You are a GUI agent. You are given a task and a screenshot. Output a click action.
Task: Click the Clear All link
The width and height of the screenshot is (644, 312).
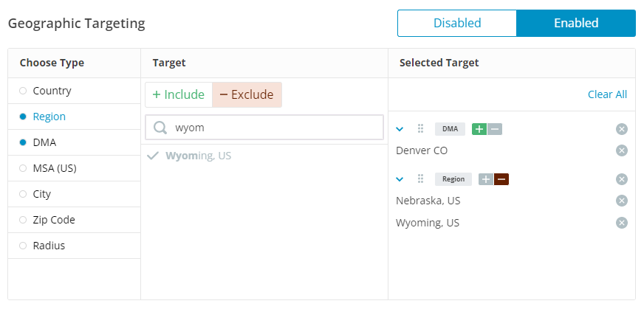pos(607,94)
